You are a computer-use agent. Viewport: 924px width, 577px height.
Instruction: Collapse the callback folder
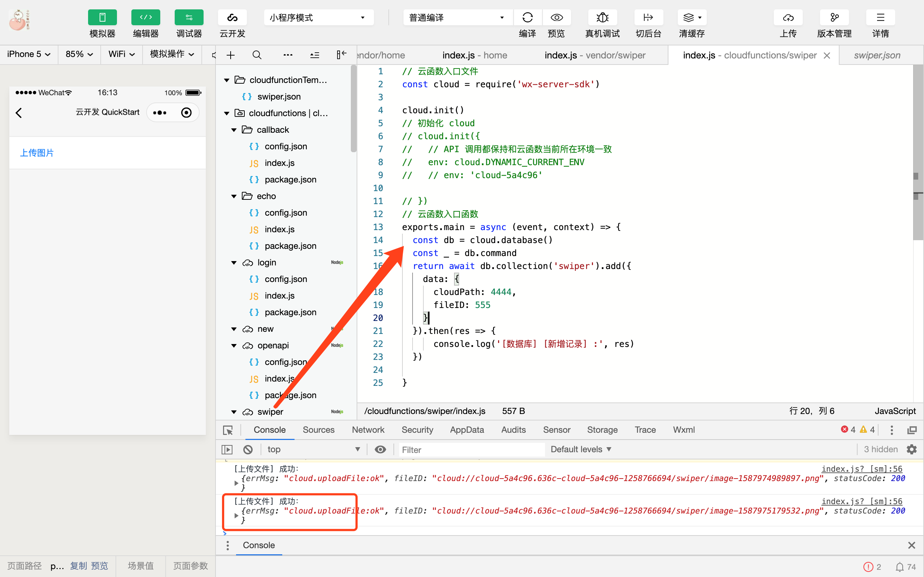[234, 130]
